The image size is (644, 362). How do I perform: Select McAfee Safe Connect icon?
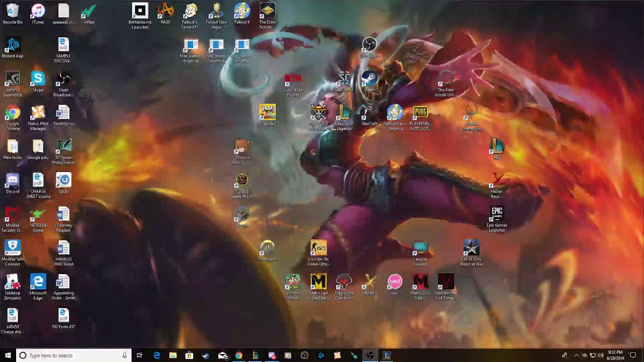[x=13, y=253]
